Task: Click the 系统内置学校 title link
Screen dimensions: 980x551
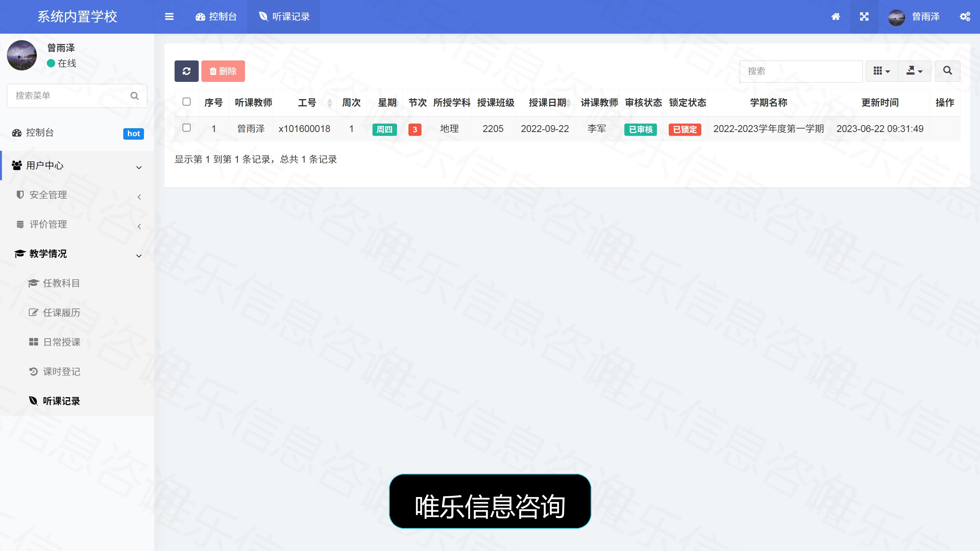Action: [x=77, y=17]
